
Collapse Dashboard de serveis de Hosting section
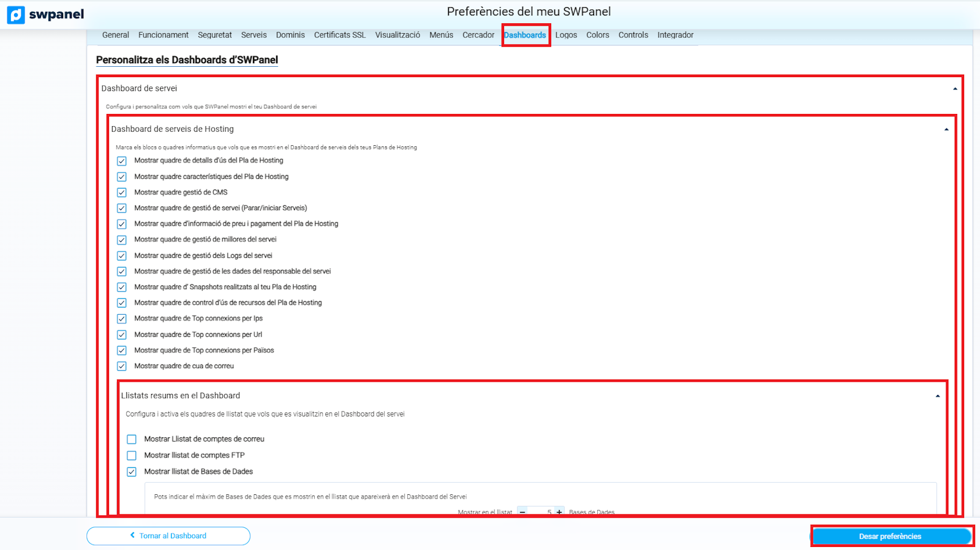(x=946, y=129)
